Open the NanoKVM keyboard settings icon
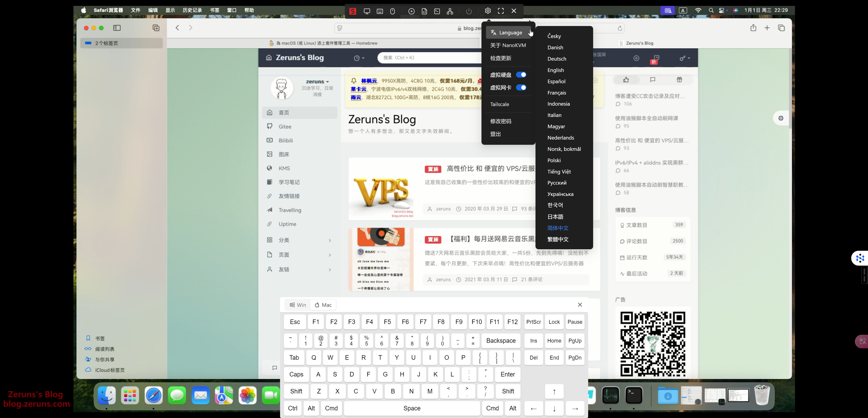 point(380,11)
